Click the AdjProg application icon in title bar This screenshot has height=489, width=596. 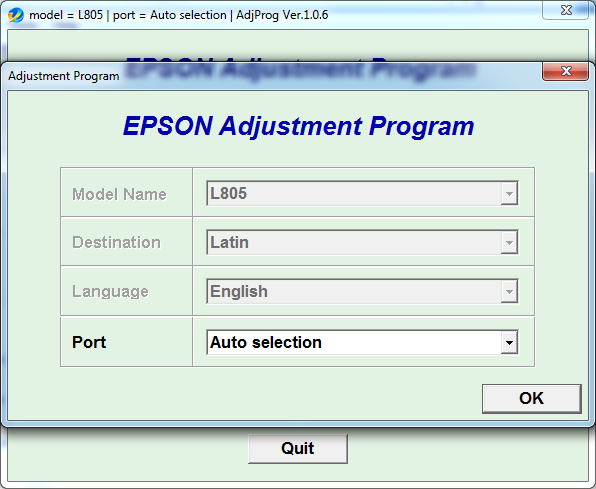pyautogui.click(x=16, y=15)
